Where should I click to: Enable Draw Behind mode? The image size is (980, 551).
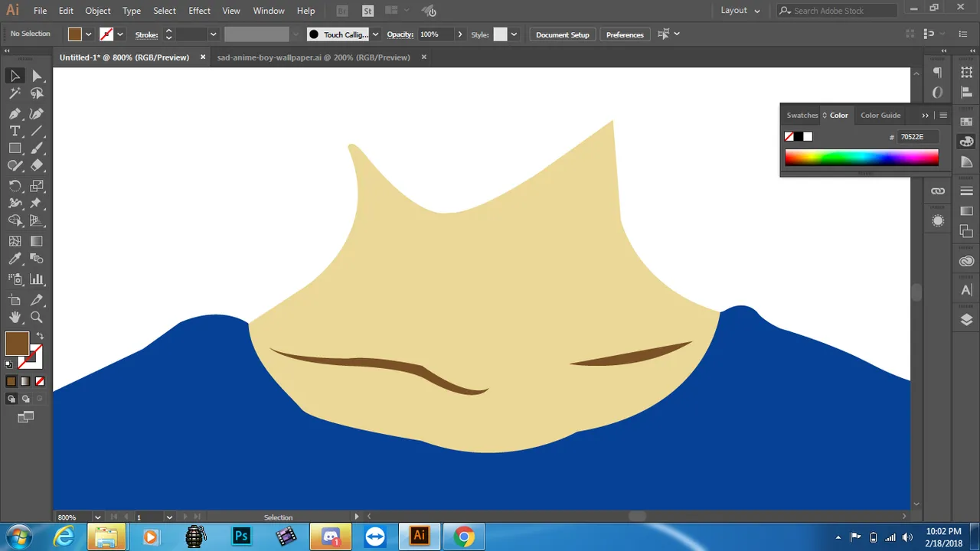(x=25, y=399)
